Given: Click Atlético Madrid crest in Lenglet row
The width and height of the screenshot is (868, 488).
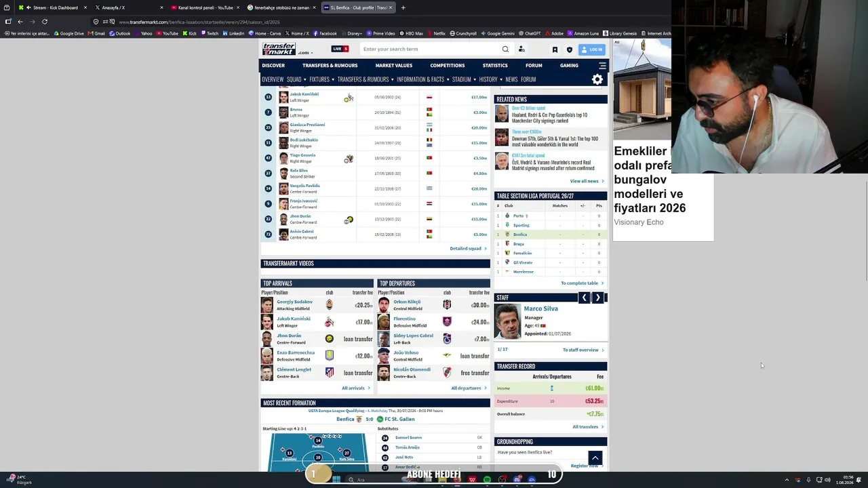Looking at the screenshot, I should coord(330,373).
